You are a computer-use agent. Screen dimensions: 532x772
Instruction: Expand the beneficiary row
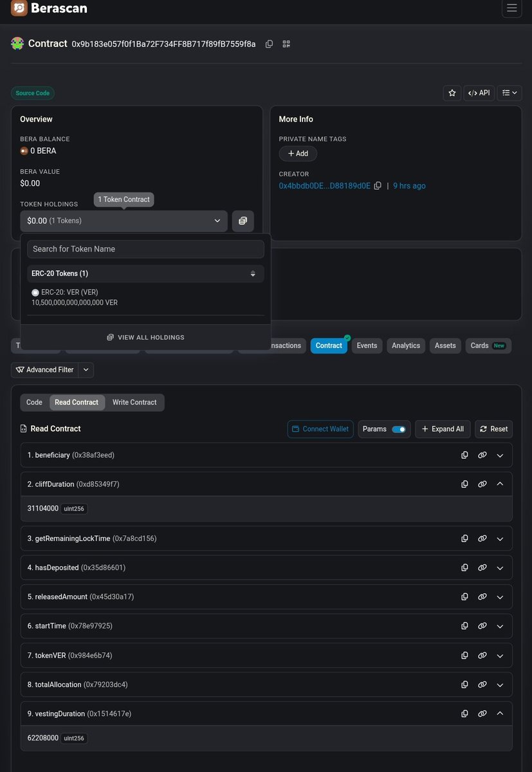500,455
